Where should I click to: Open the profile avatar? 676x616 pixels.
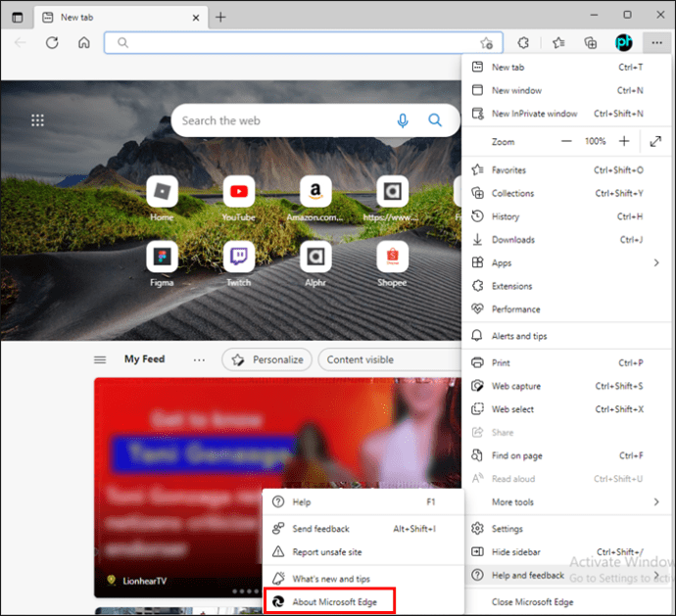(x=623, y=42)
